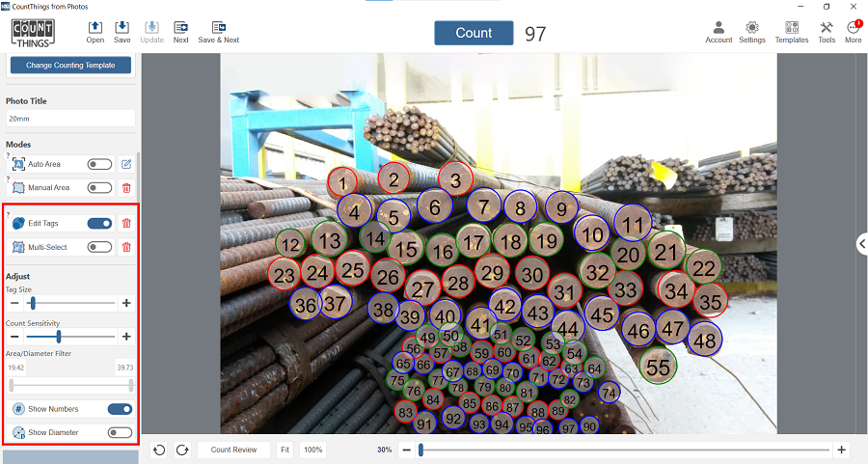This screenshot has height=464, width=868.
Task: Click Change Counting Template button
Action: click(x=70, y=66)
